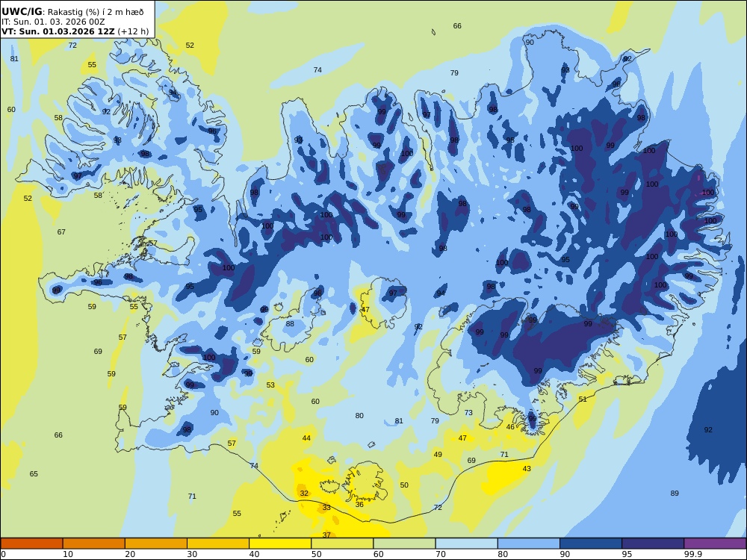Image resolution: width=747 pixels, height=560 pixels.
Task: Click the legend tick label "0"
Action: pyautogui.click(x=3, y=554)
